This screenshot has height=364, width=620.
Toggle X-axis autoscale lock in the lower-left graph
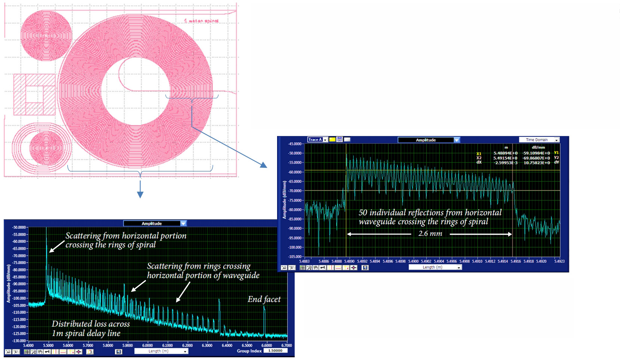pos(8,352)
